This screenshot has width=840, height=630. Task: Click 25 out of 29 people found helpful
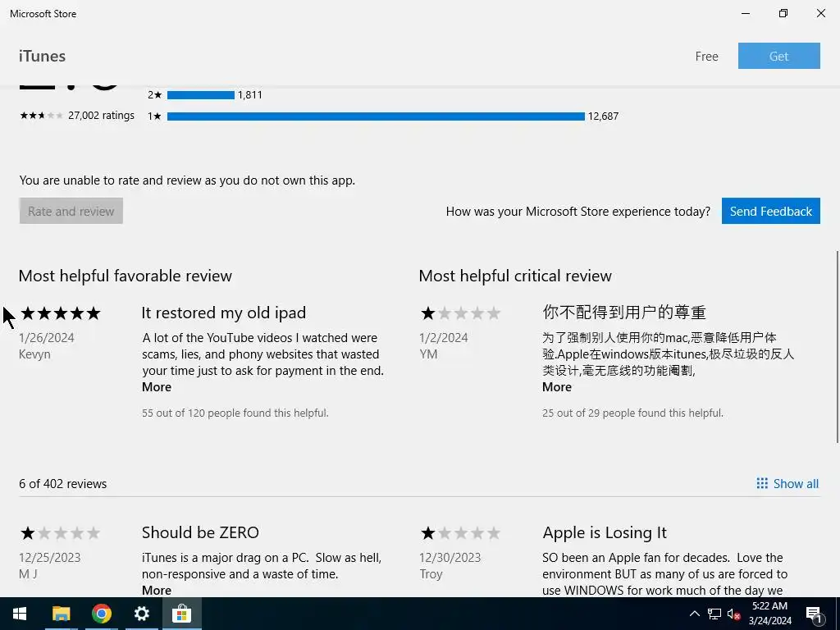tap(632, 413)
